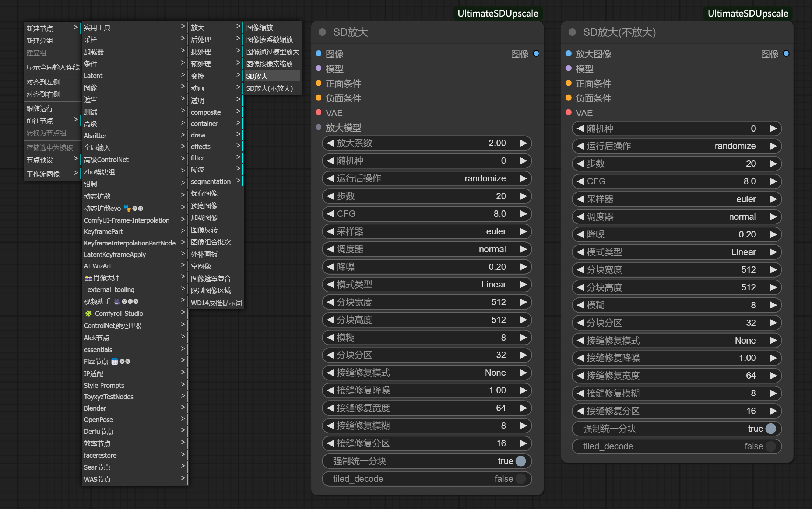
Task: Choose 图像遮罩复合 from the image menu
Action: pyautogui.click(x=215, y=279)
